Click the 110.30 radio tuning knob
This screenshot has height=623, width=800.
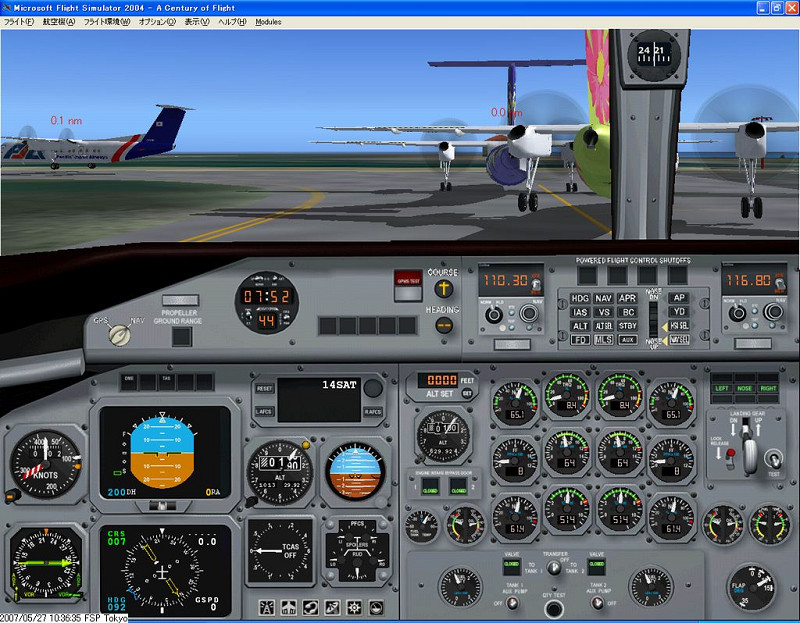529,313
